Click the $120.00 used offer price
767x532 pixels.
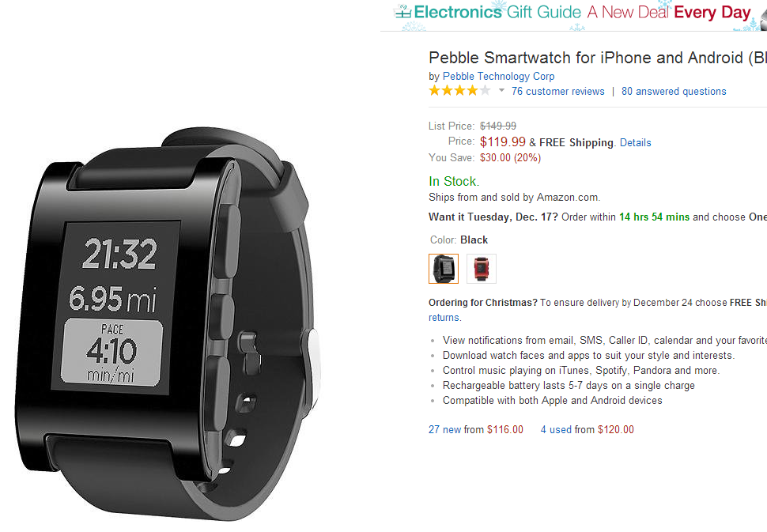click(615, 429)
